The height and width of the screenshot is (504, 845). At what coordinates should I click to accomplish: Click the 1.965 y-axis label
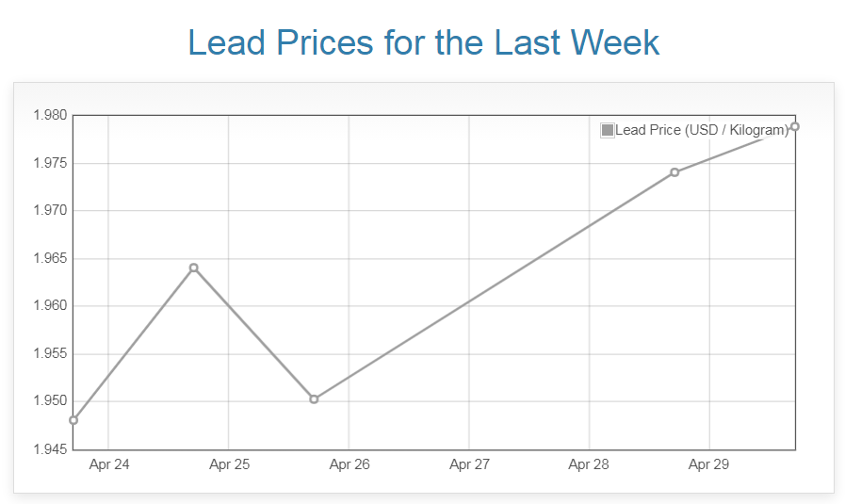coord(49,259)
